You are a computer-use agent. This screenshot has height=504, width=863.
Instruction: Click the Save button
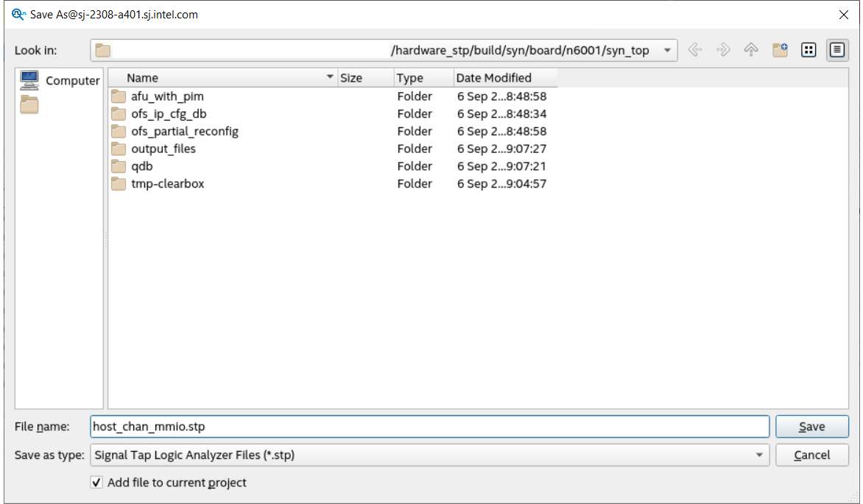click(x=811, y=427)
